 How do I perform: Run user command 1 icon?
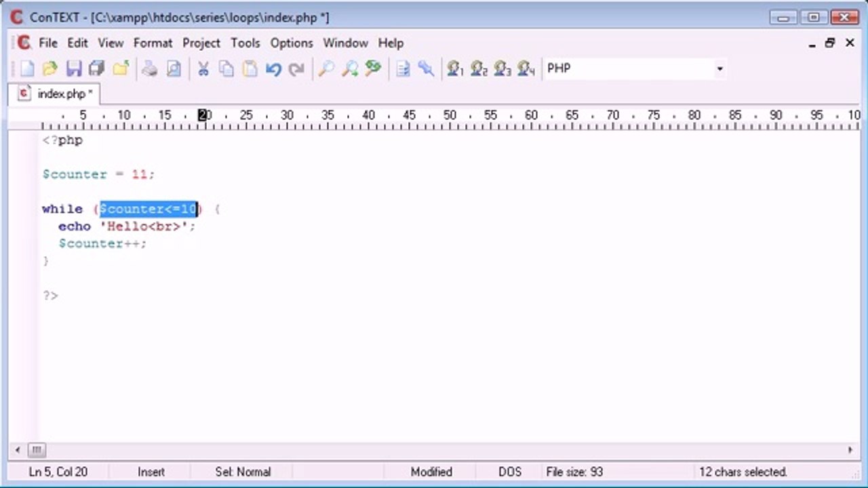coord(455,68)
